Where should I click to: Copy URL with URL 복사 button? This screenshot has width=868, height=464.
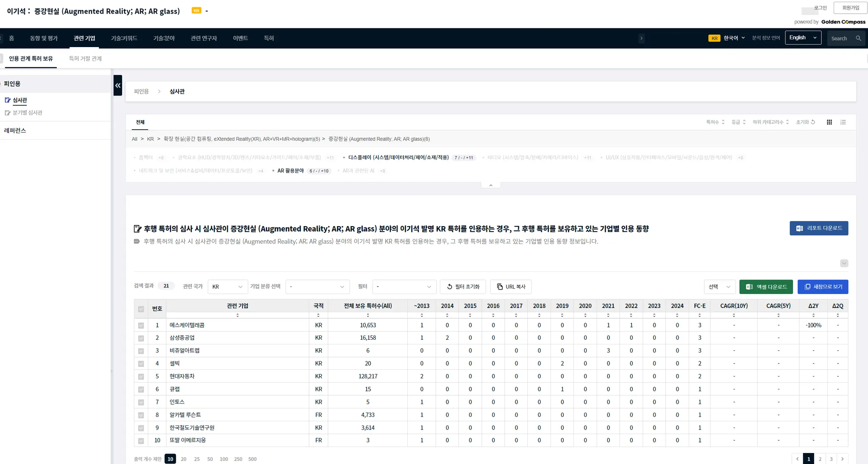(511, 287)
